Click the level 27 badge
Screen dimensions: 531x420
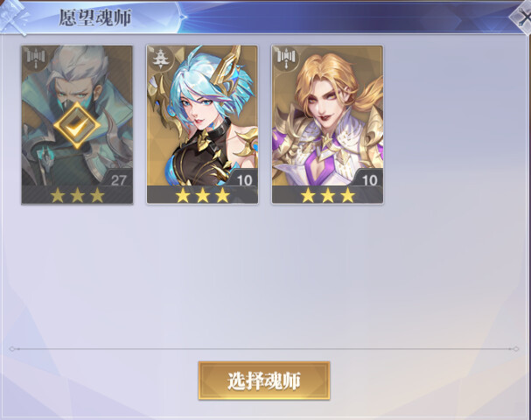[118, 179]
